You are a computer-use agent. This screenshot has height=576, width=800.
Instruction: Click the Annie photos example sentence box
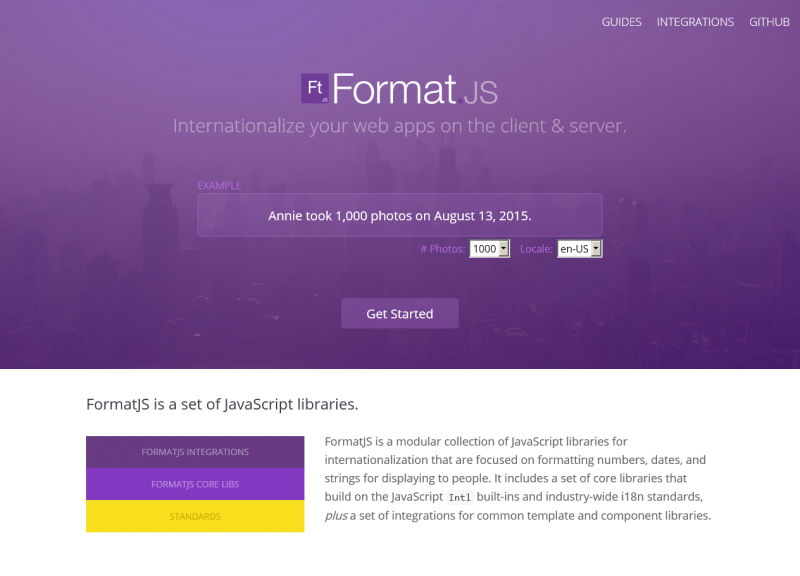click(x=399, y=215)
